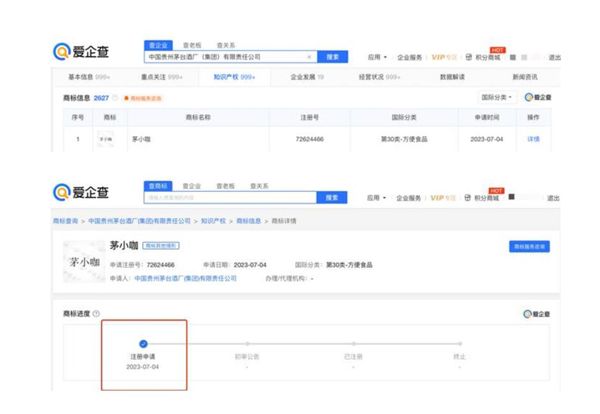Viewport: 600px width, 414px height.
Task: Open the 新闻资讯 tab
Action: click(x=525, y=77)
